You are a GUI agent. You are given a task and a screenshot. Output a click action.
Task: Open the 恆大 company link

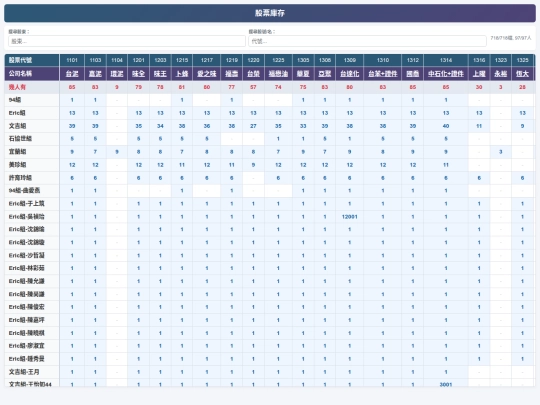tap(522, 74)
